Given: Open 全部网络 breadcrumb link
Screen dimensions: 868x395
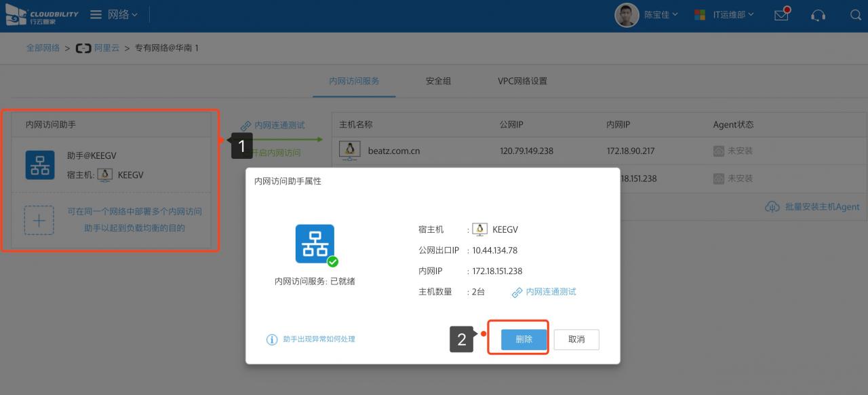Looking at the screenshot, I should (x=43, y=48).
